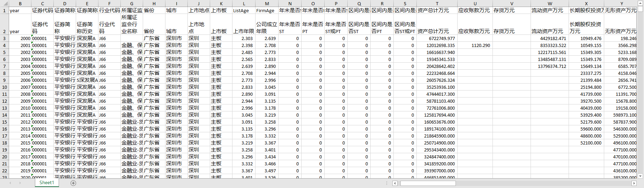Image resolution: width=644 pixels, height=188 pixels.
Task: Click the FirmAge cell in row 1
Action: click(x=267, y=10)
